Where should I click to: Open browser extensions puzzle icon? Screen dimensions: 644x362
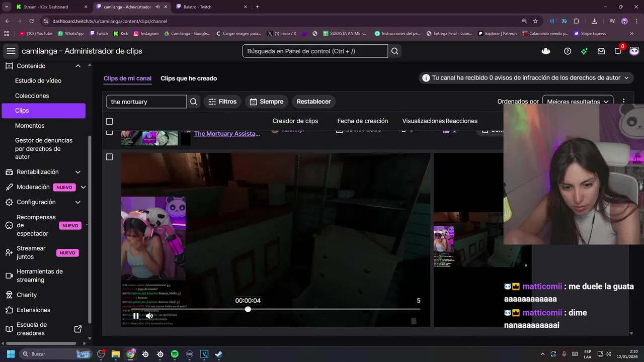tap(577, 21)
